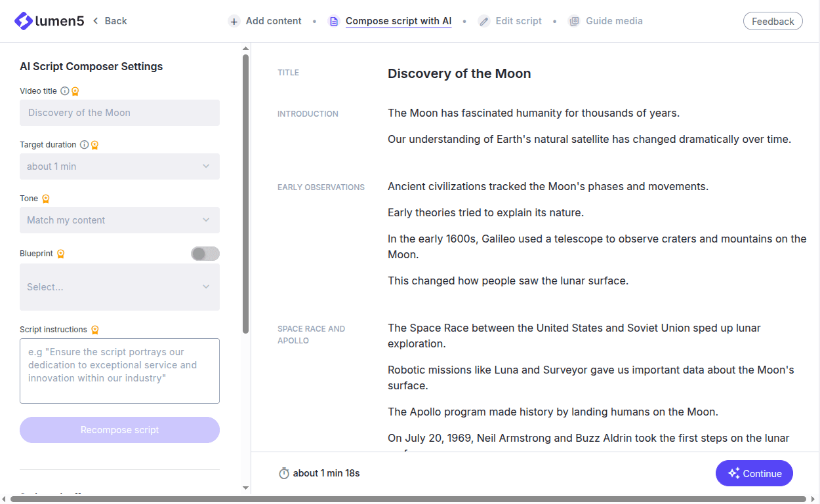Switch to the Edit script step
This screenshot has width=820, height=504.
(x=518, y=21)
